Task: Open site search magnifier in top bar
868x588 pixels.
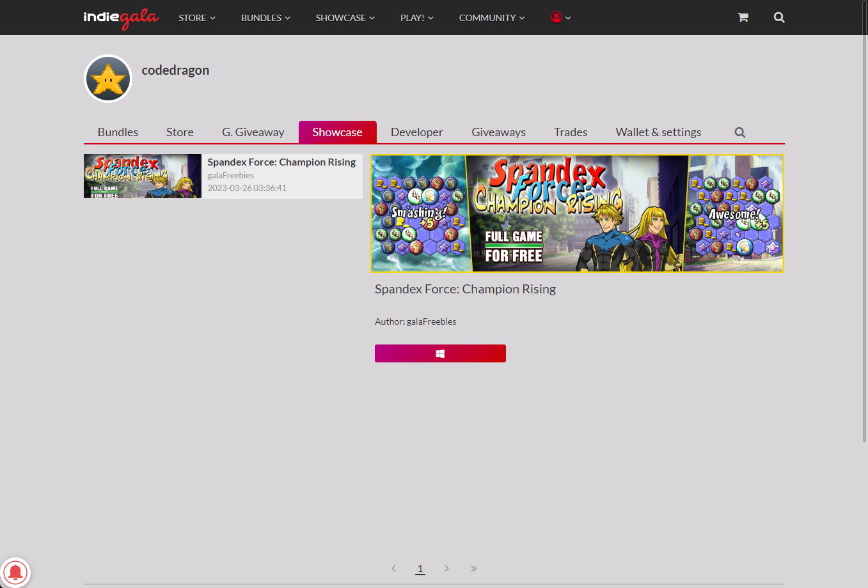Action: pos(779,17)
